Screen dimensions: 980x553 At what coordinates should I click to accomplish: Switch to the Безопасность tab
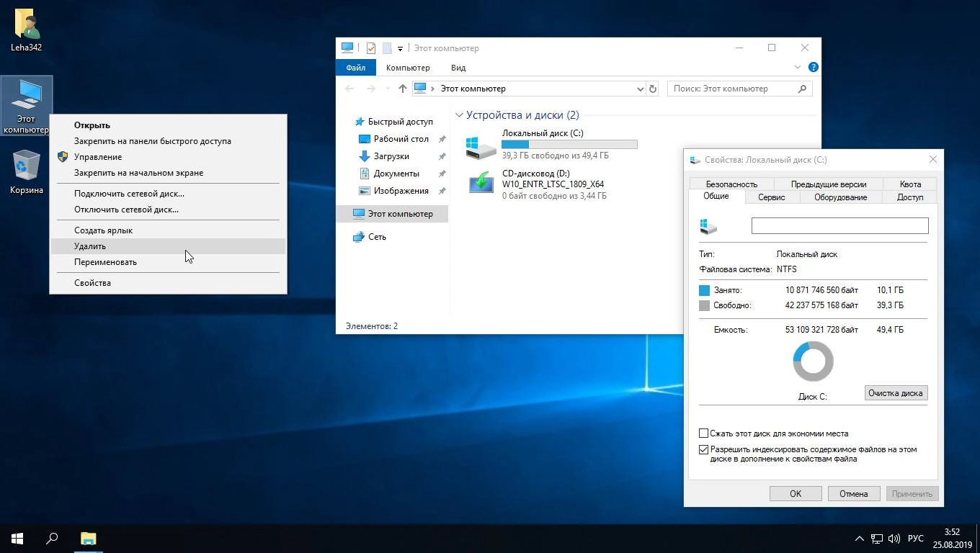[731, 184]
